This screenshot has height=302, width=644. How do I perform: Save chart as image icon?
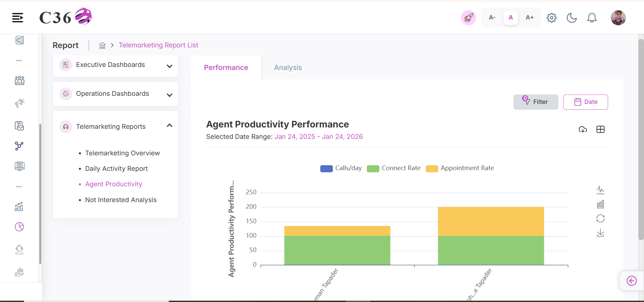click(600, 233)
